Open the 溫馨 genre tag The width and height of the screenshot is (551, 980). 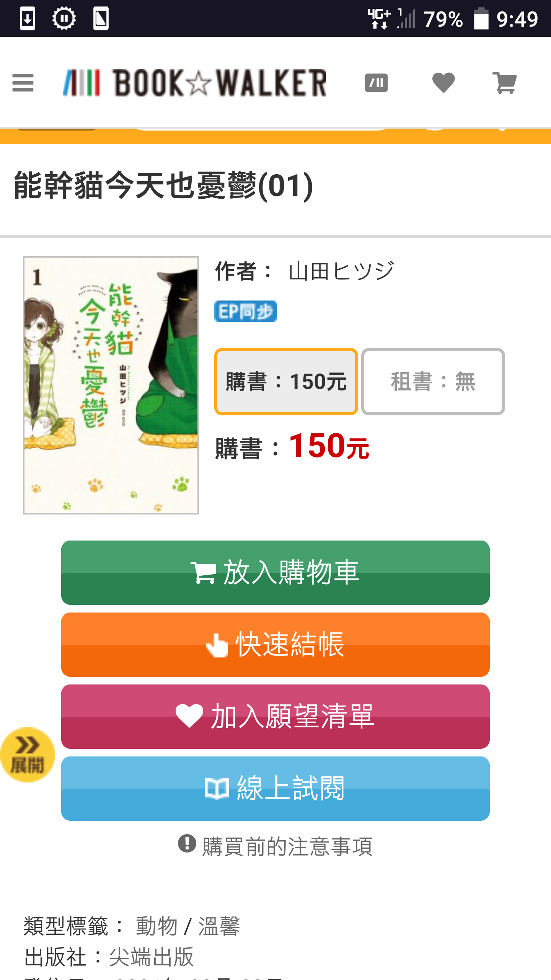coord(219,926)
